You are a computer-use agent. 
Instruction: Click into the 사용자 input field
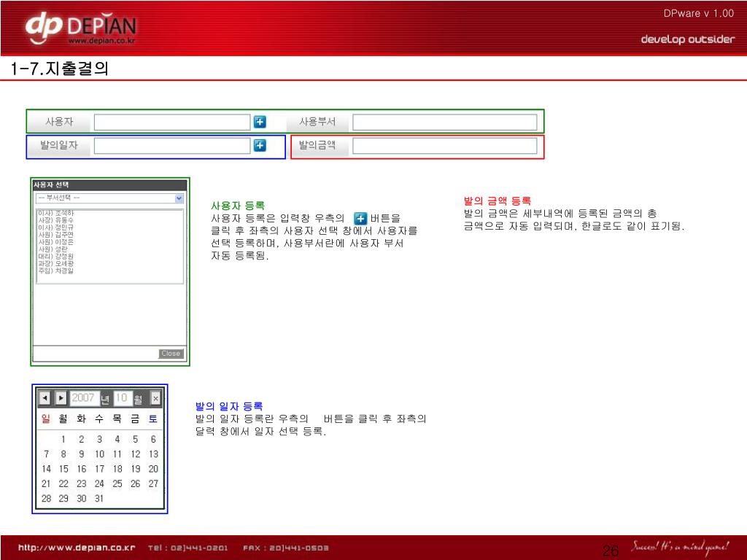pos(172,122)
